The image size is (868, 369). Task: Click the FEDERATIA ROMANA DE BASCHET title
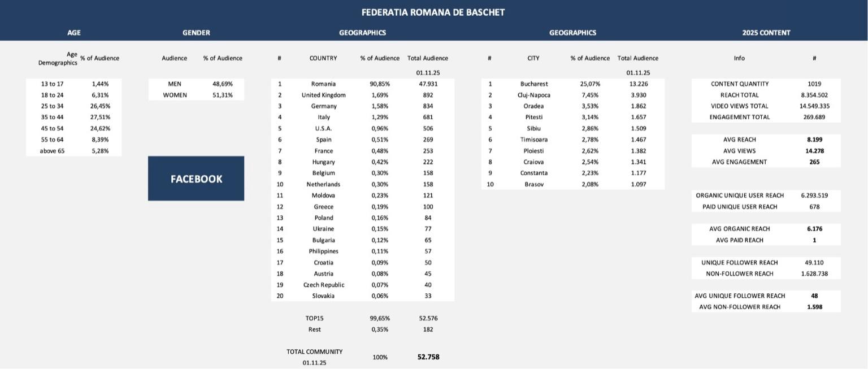(433, 12)
